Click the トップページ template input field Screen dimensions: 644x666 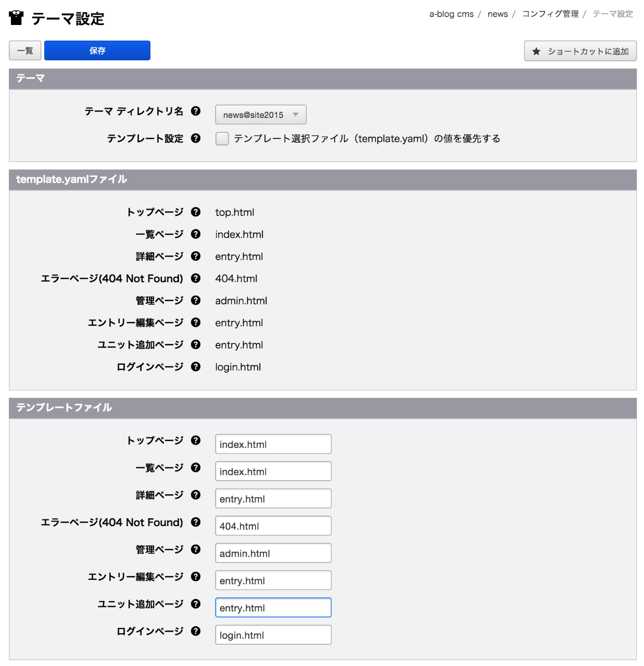[273, 444]
